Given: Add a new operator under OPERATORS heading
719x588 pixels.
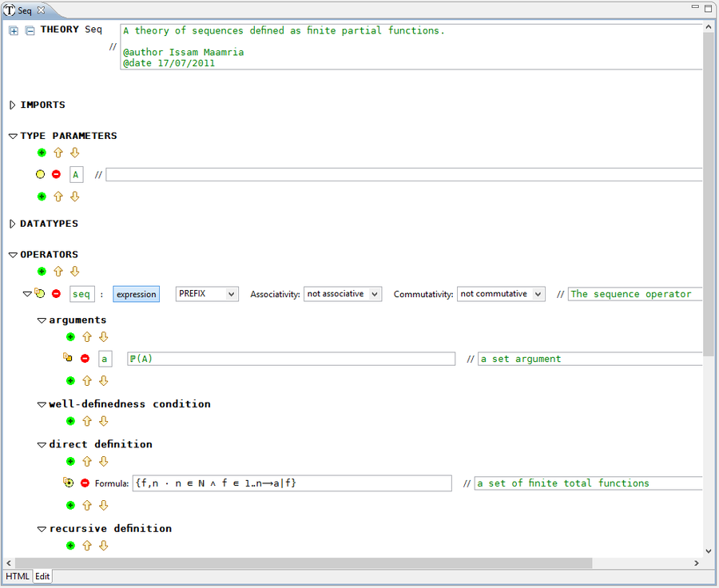Looking at the screenshot, I should tap(42, 271).
